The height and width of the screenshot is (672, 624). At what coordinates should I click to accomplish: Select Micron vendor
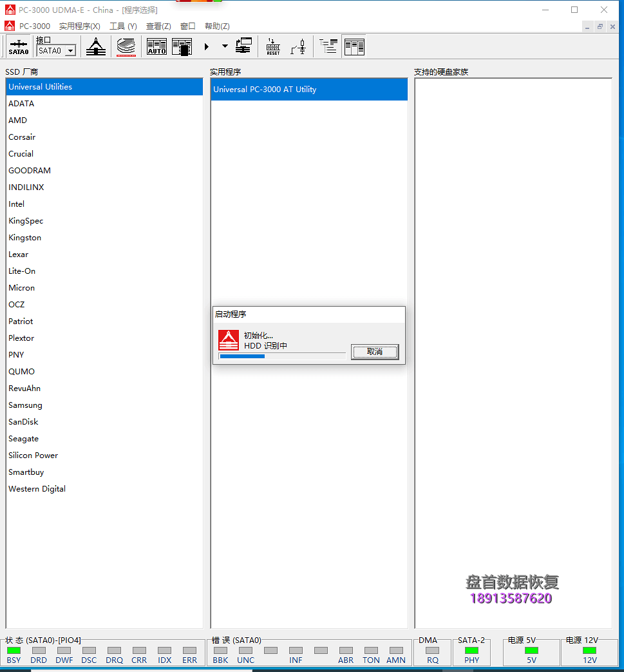coord(104,287)
